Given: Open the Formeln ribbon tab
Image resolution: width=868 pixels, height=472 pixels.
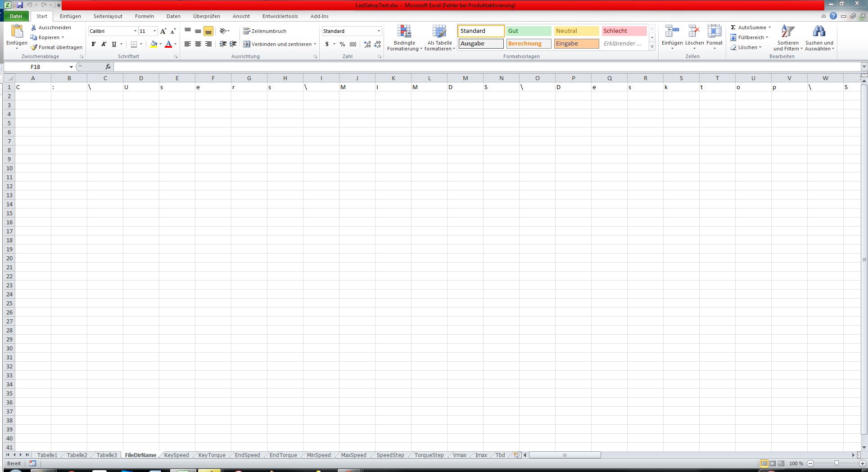Looking at the screenshot, I should point(144,16).
